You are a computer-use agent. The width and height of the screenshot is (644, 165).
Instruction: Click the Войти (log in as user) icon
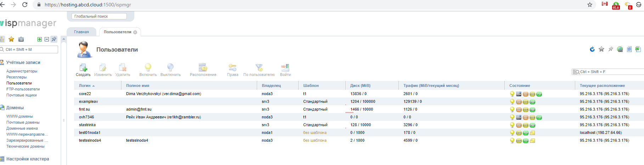(285, 68)
